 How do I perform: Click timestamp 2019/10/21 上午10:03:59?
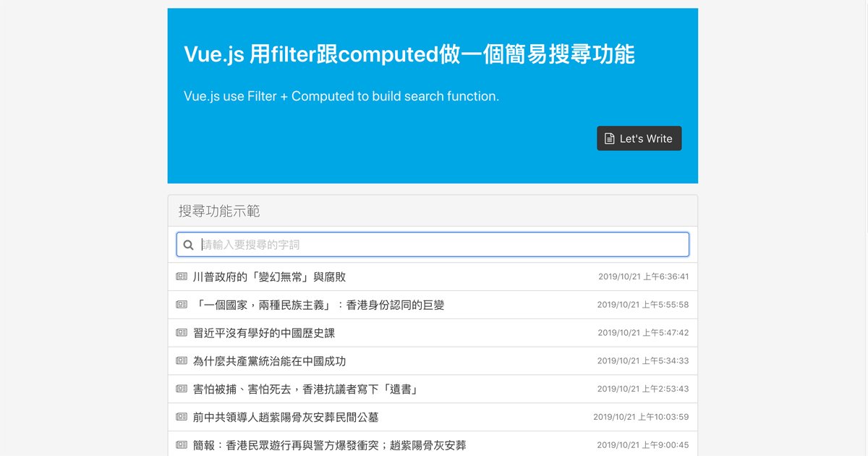pyautogui.click(x=641, y=417)
